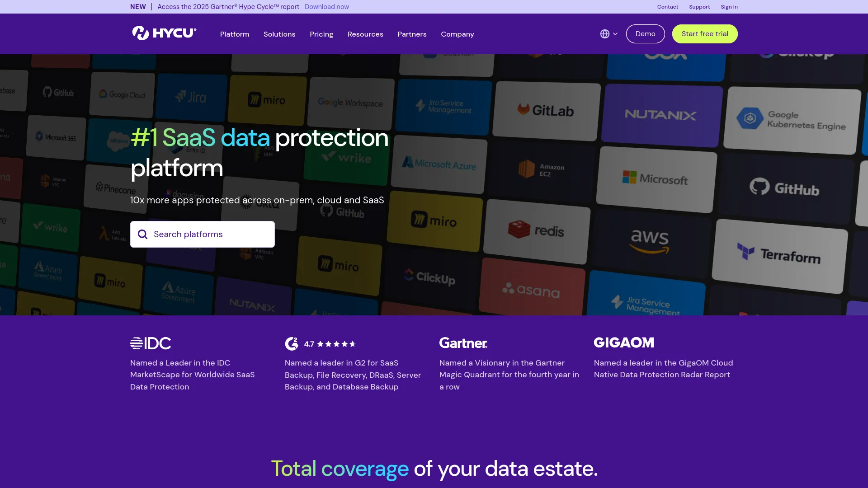Click the GigaOM logo
868x488 pixels.
tap(624, 343)
